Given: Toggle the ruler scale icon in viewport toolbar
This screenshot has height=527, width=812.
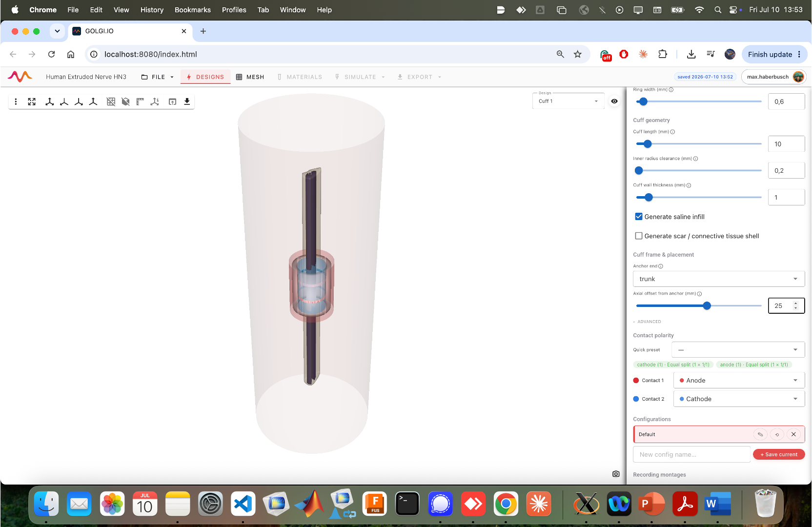Looking at the screenshot, I should point(140,101).
